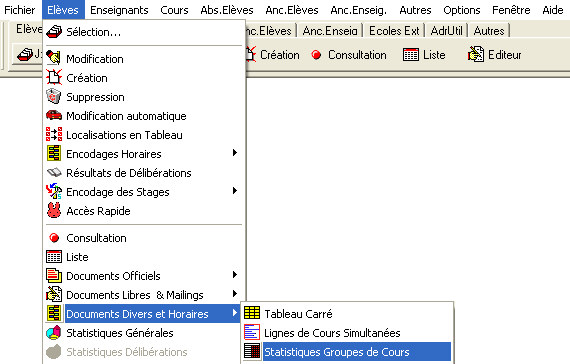Image resolution: width=570 pixels, height=364 pixels.
Task: Select Suppression menu entry
Action: (144, 97)
